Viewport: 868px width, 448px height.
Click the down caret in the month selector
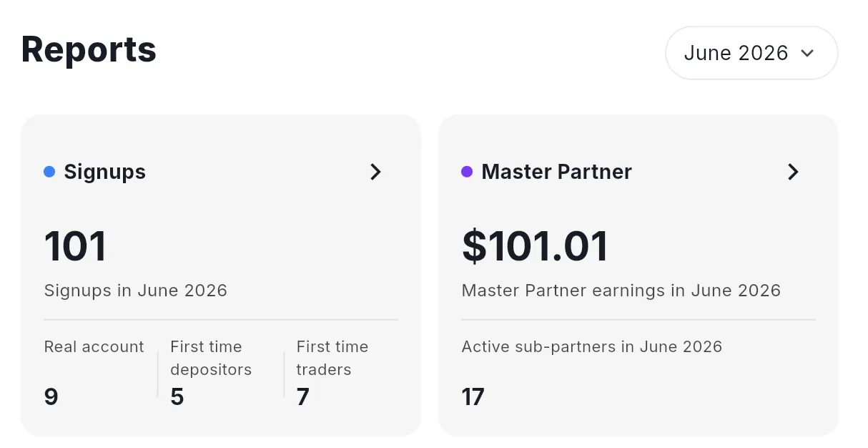click(x=808, y=53)
